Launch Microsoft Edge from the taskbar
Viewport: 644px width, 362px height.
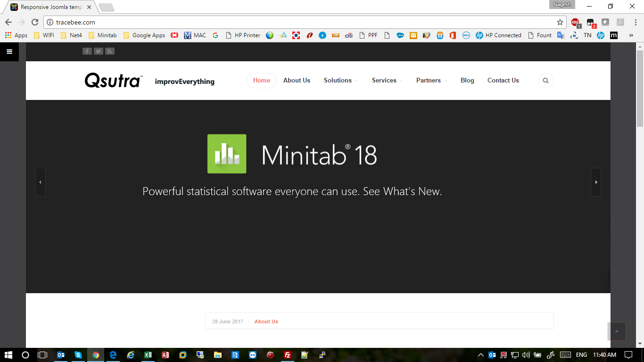[x=113, y=355]
